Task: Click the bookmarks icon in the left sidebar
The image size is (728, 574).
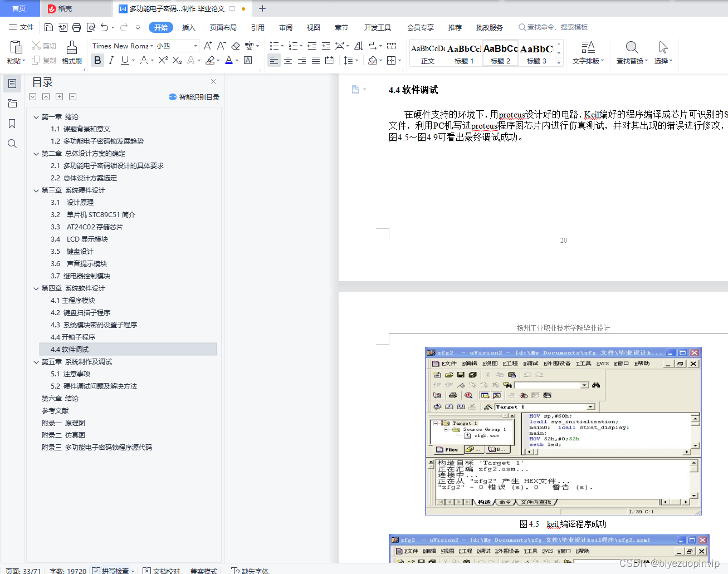Action: 12,124
